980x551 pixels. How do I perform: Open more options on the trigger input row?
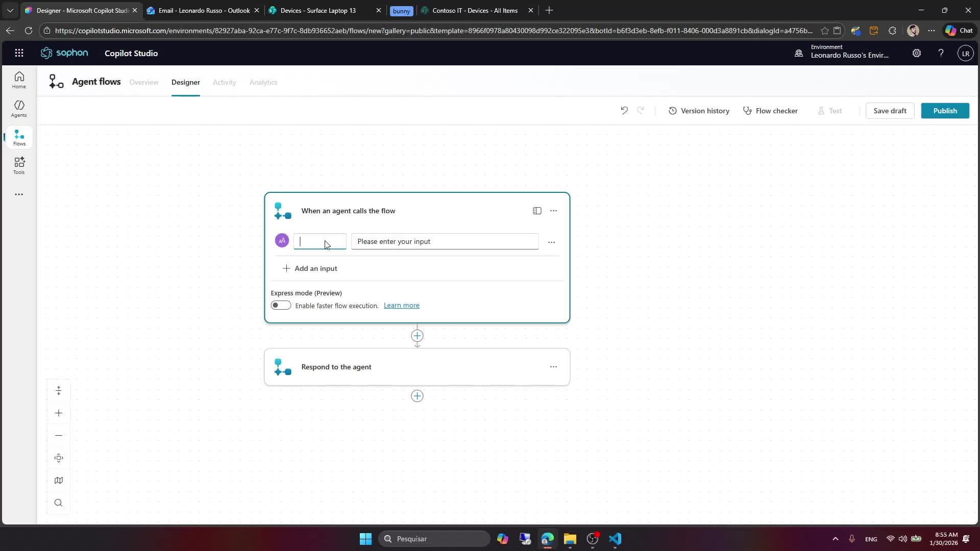(x=551, y=242)
